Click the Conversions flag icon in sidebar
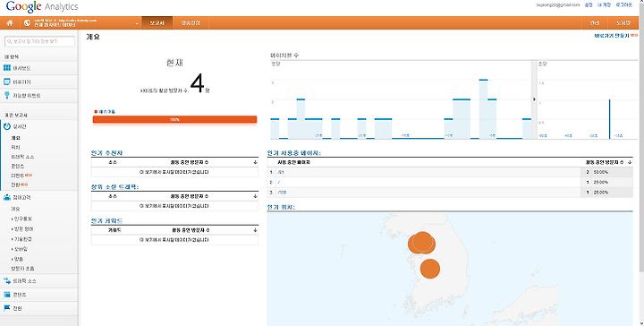The height and width of the screenshot is (326, 644). [7, 307]
